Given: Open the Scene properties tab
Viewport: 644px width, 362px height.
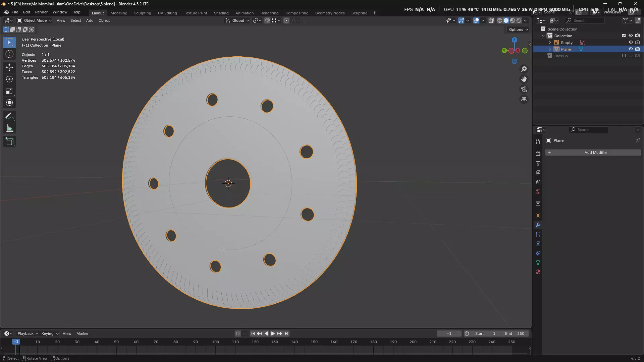Looking at the screenshot, I should click(538, 182).
